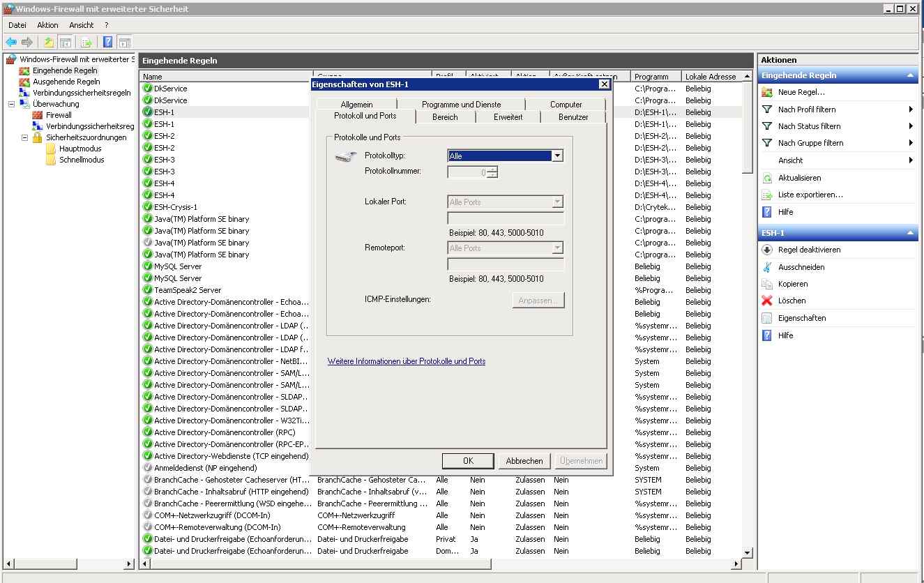Click the Ausschneiden scissors action
The width and height of the screenshot is (924, 583).
[x=801, y=267]
